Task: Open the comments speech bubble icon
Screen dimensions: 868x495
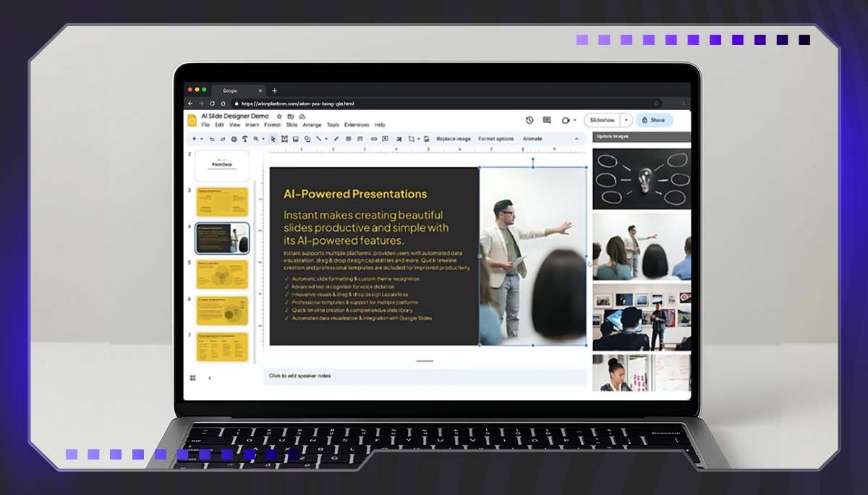Action: pyautogui.click(x=547, y=120)
